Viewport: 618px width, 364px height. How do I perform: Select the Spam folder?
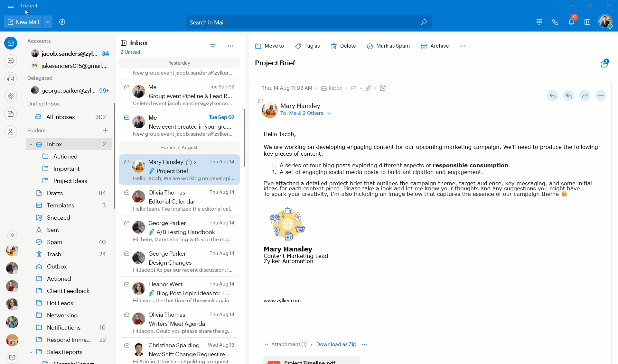[x=54, y=242]
